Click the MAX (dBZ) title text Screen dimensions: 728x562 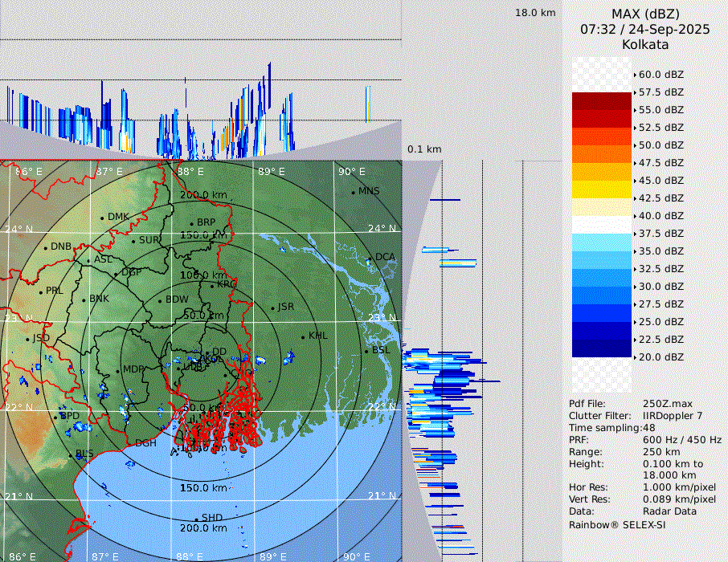(x=644, y=14)
